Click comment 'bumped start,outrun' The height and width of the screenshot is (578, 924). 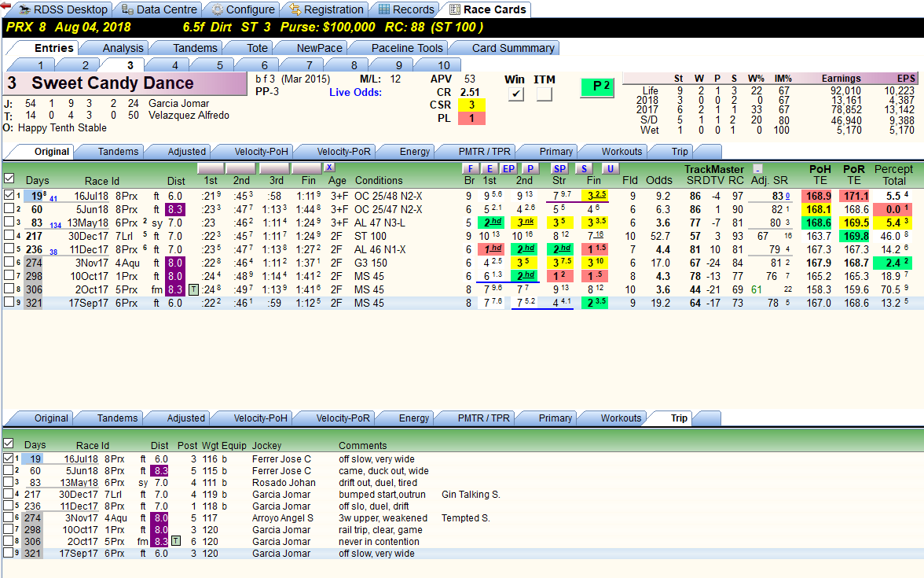[x=383, y=494]
